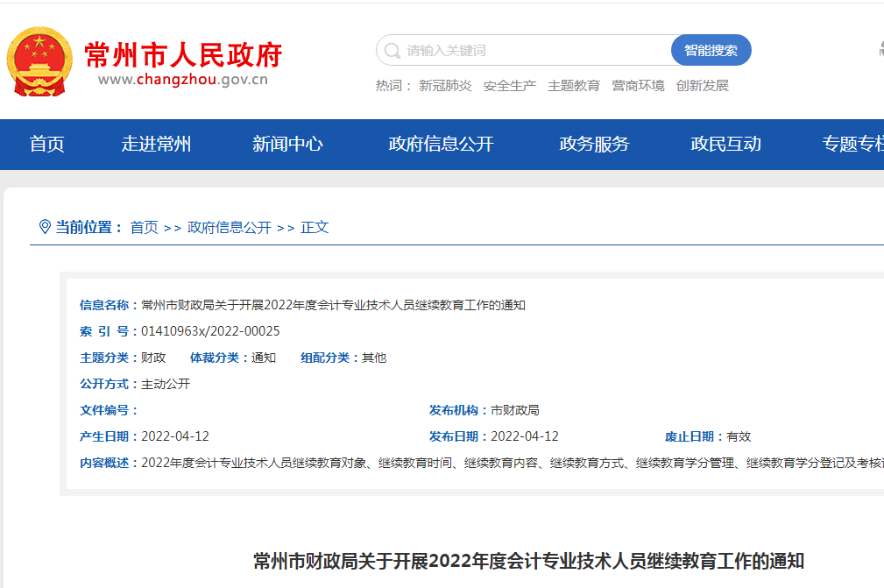Click the 智能搜索 button
The height and width of the screenshot is (588, 884).
pos(711,50)
